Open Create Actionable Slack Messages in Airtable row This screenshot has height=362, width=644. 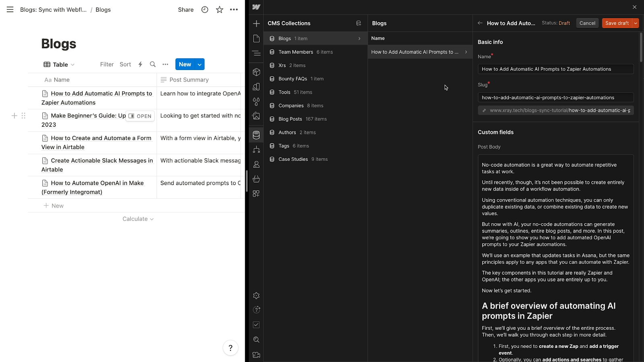97,165
